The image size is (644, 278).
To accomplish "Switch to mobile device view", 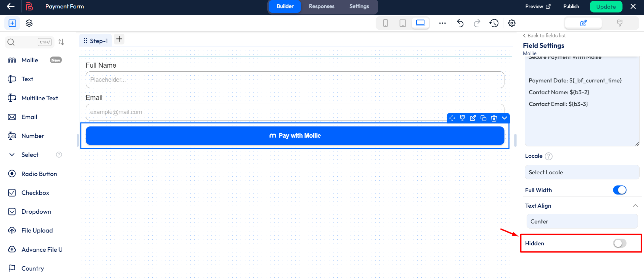I will [385, 23].
